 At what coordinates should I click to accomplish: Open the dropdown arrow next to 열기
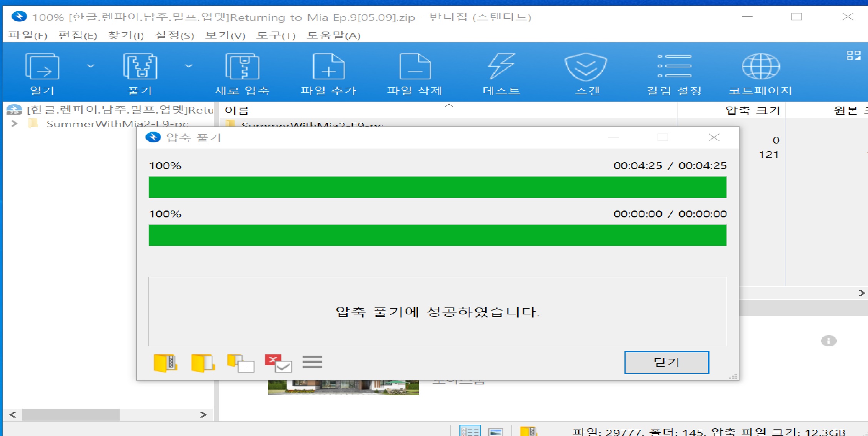(90, 66)
